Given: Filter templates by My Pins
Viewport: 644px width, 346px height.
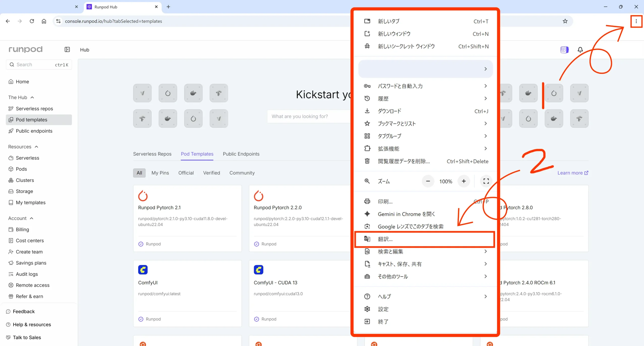Looking at the screenshot, I should coord(160,173).
